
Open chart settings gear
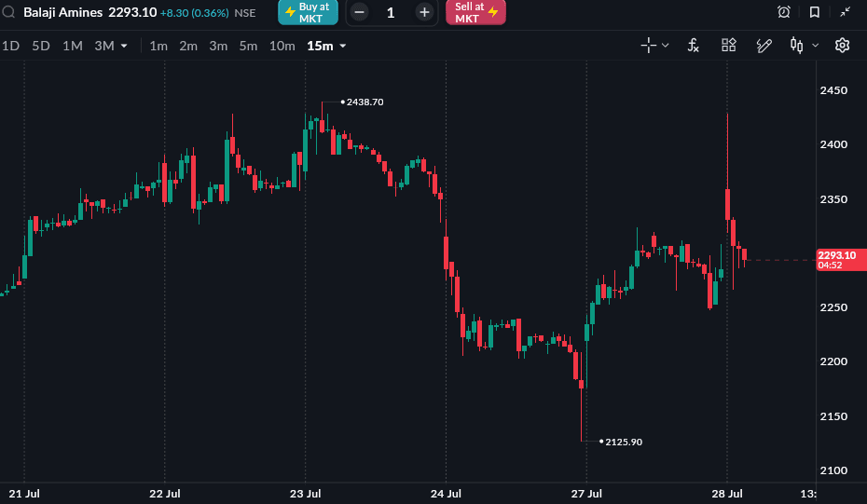coord(842,46)
